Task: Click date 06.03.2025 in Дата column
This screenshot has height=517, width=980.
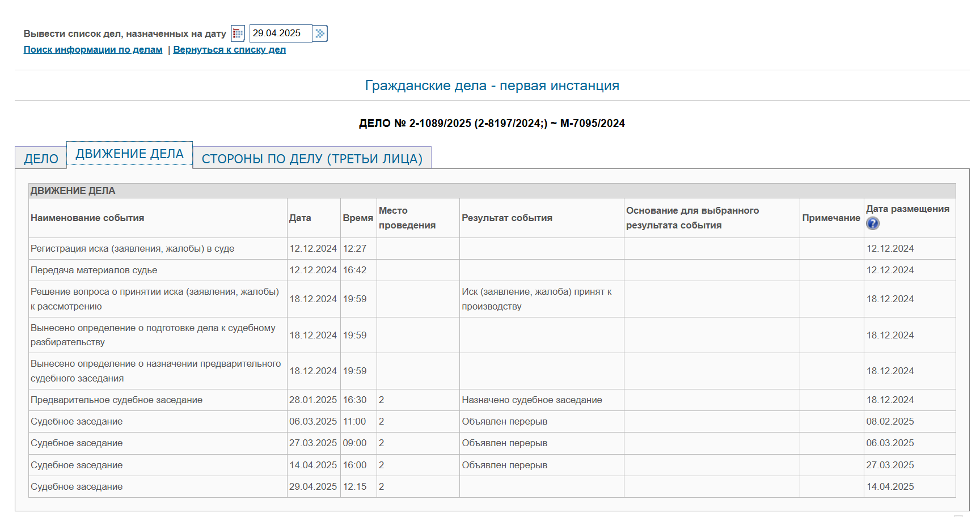Action: click(x=313, y=422)
